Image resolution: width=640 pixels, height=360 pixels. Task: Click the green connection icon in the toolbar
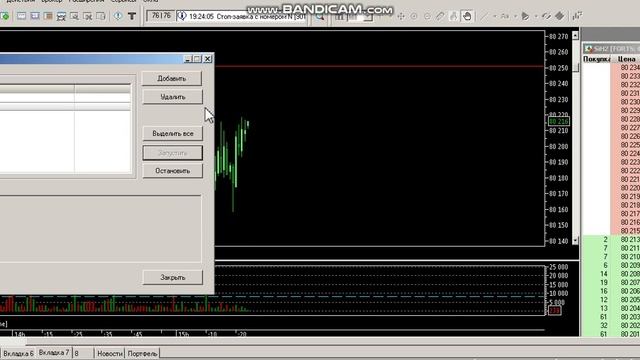coord(4,16)
